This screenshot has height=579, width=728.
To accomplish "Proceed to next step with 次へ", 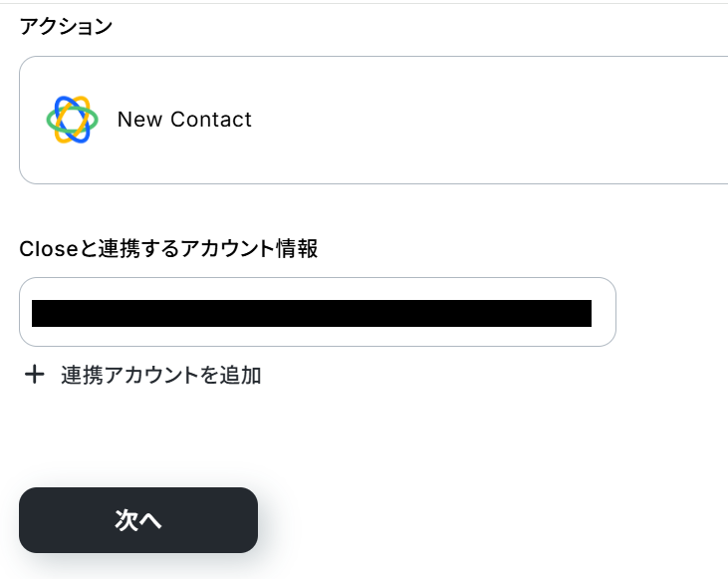I will coord(138,520).
